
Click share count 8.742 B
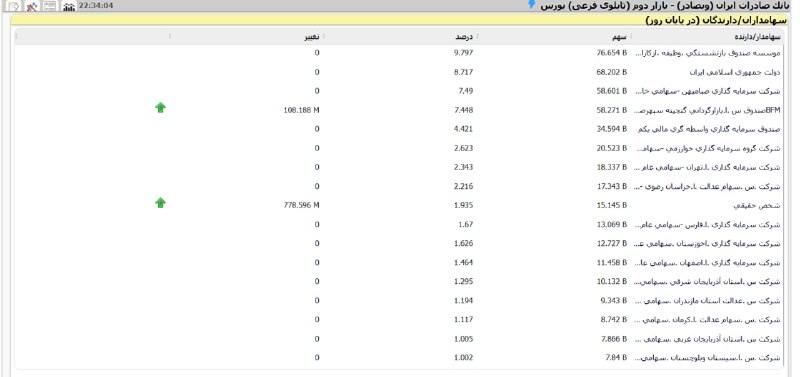[614, 320]
